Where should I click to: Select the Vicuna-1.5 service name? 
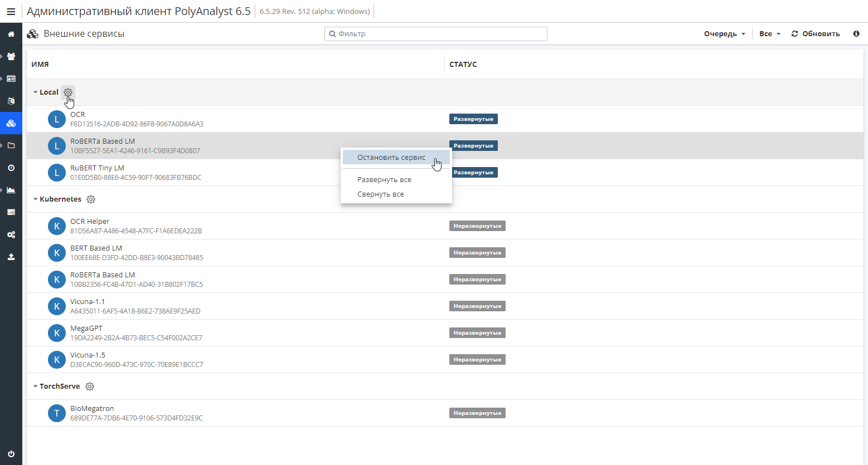[x=88, y=355]
